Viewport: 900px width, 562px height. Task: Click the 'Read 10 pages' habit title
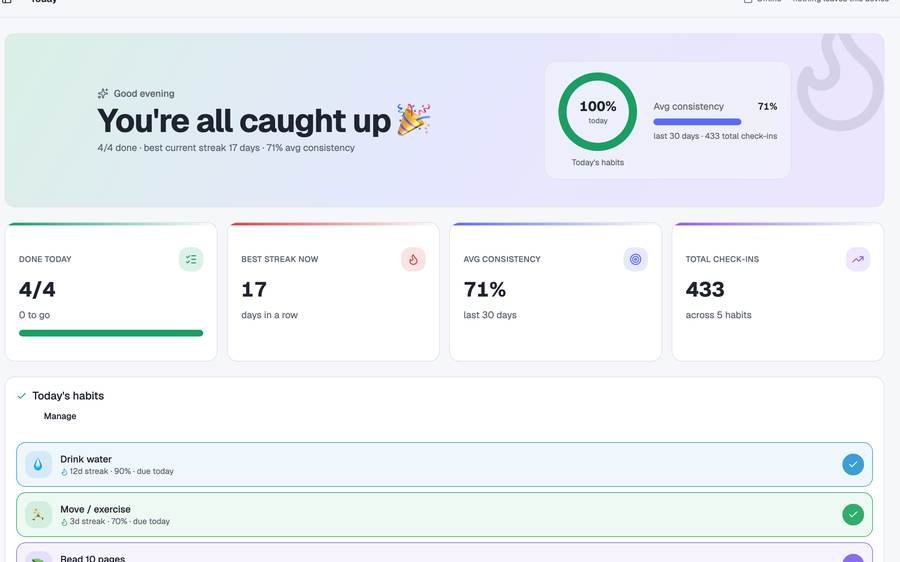pos(92,558)
